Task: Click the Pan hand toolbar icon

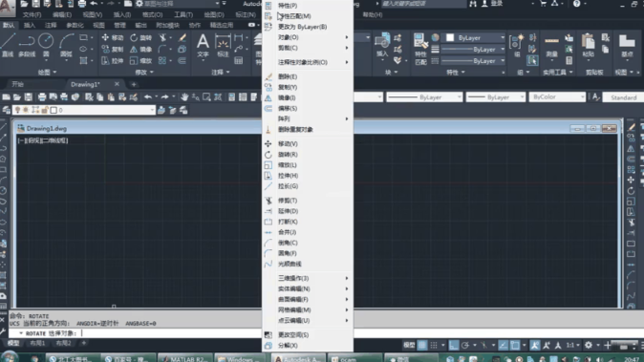Action: pyautogui.click(x=184, y=97)
